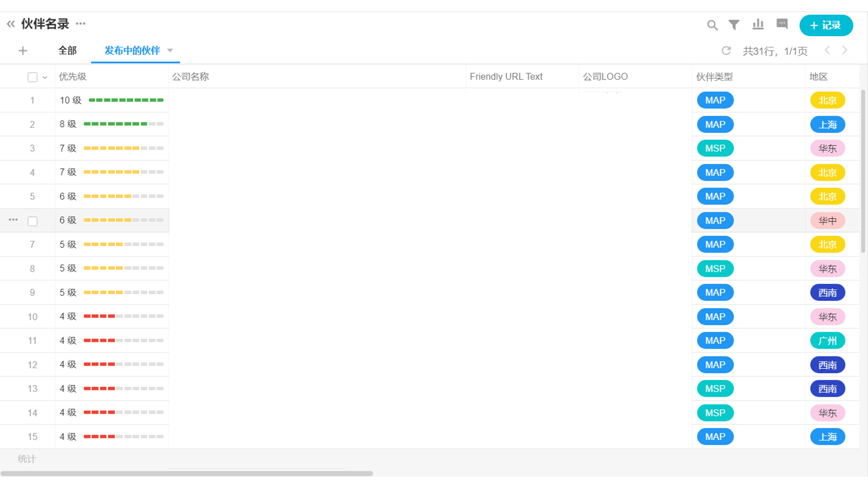868x488 pixels.
Task: Expand the select-all dropdown chevron in header
Action: coord(45,77)
